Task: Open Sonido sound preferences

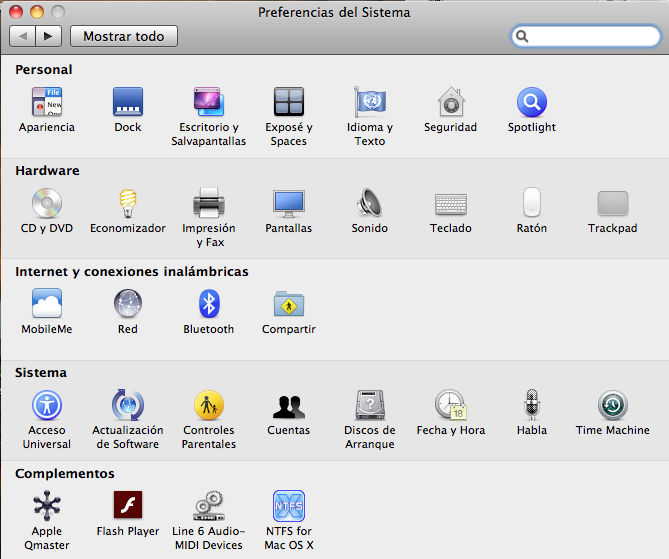Action: [x=370, y=204]
